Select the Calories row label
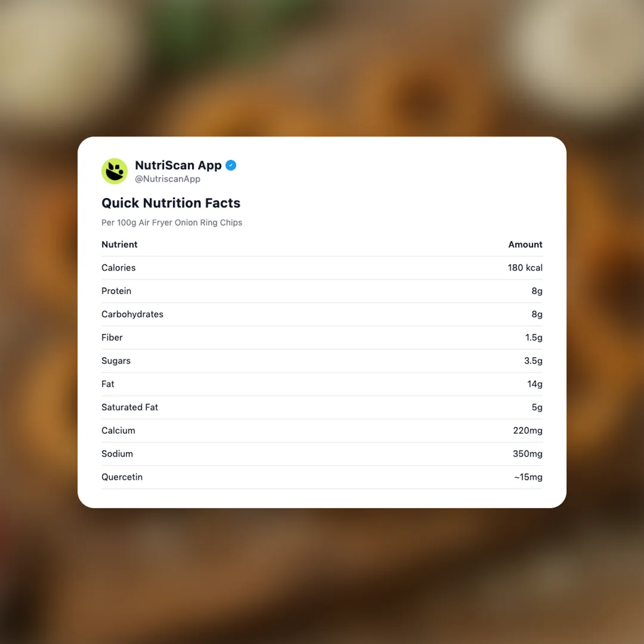Screen dimensions: 644x644 [x=119, y=268]
